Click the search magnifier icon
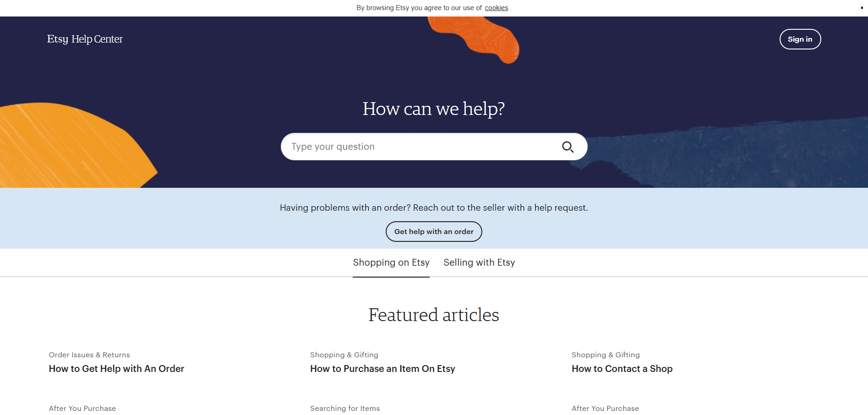The width and height of the screenshot is (868, 415). click(x=568, y=147)
